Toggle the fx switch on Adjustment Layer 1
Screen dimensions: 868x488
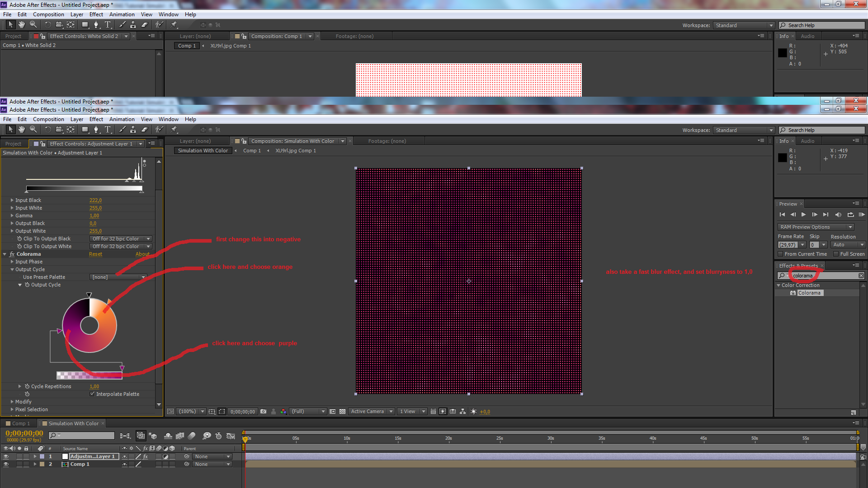(x=146, y=457)
